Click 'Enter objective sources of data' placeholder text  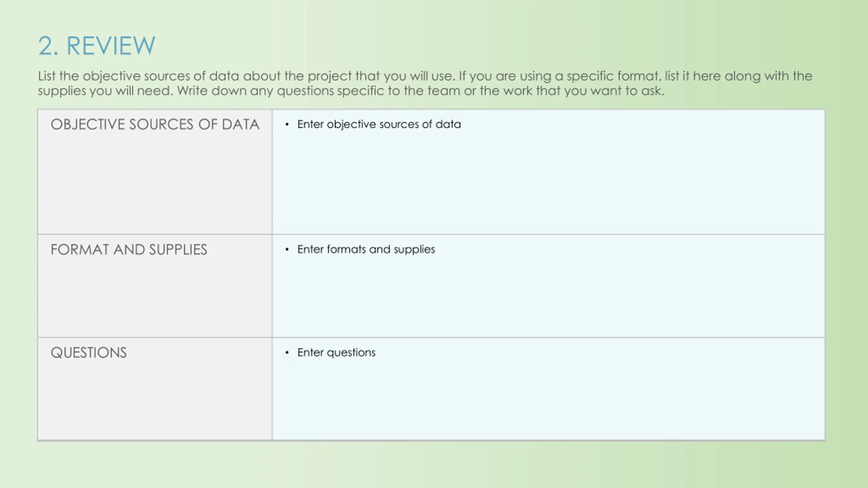379,124
